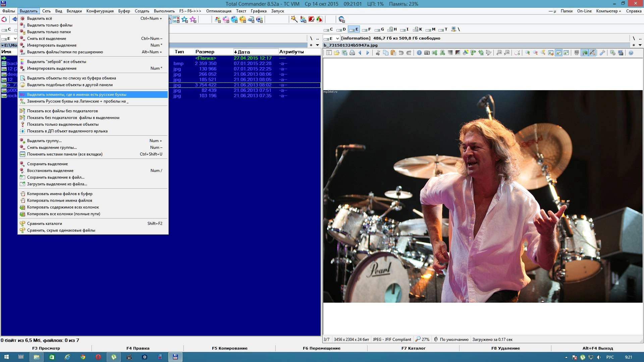The width and height of the screenshot is (644, 362).
Task: Switch right panel to drive D
Action: point(341,29)
